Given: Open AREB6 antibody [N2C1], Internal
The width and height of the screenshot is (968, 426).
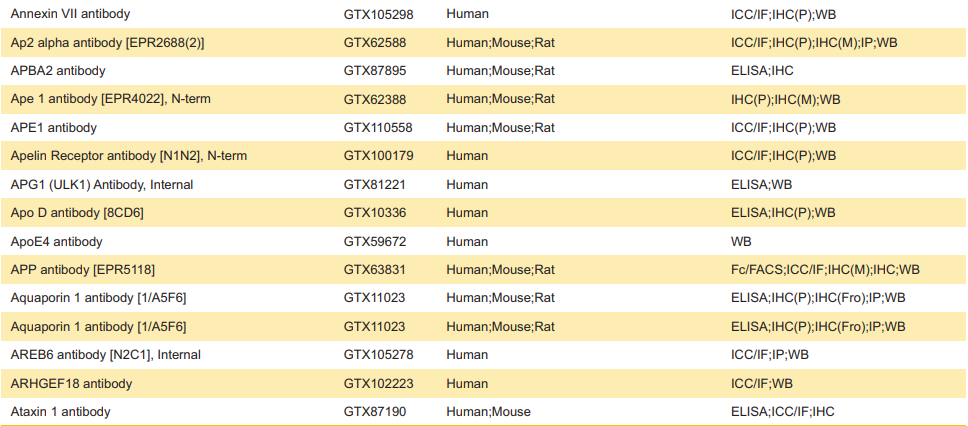Looking at the screenshot, I should (x=105, y=355).
